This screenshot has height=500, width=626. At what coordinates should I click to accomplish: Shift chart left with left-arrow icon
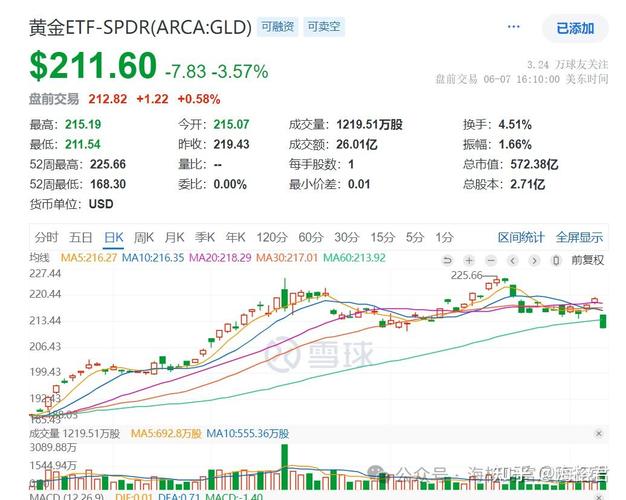tap(513, 260)
